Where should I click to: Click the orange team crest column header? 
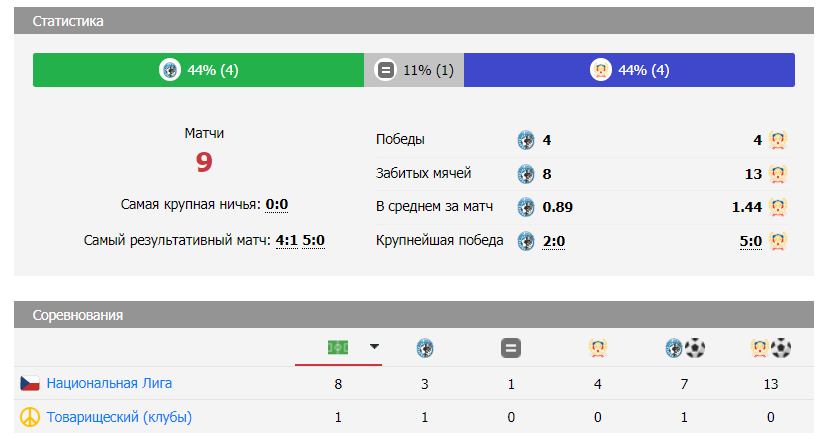[597, 348]
